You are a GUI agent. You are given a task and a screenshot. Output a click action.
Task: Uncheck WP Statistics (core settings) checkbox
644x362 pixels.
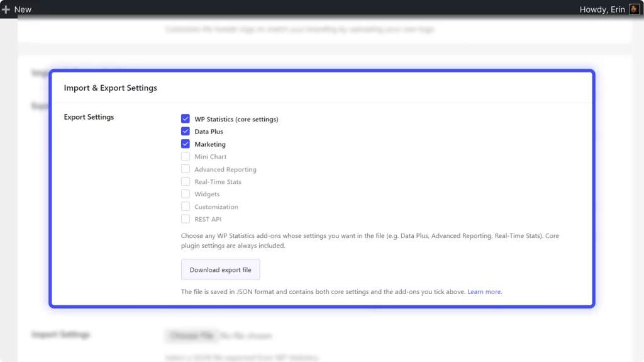click(x=186, y=119)
